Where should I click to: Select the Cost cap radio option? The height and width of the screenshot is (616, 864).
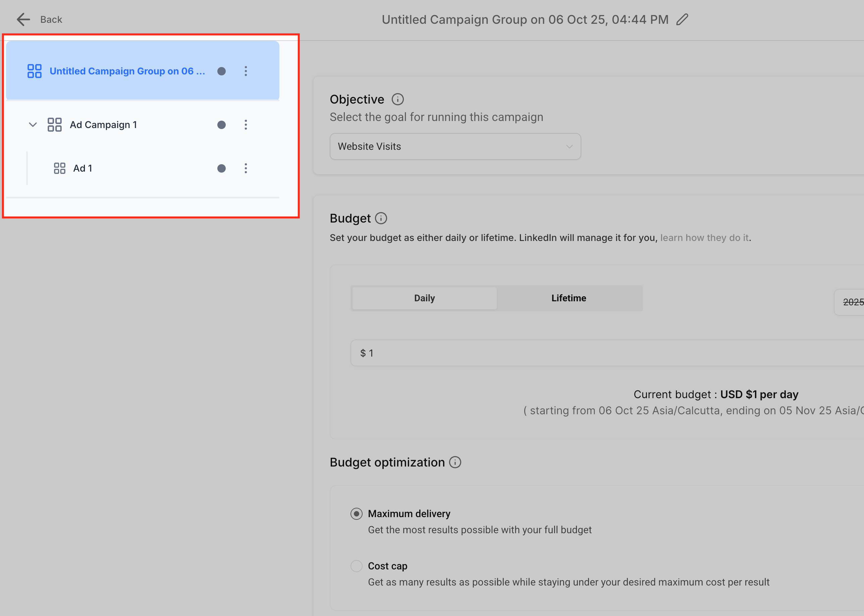(356, 566)
